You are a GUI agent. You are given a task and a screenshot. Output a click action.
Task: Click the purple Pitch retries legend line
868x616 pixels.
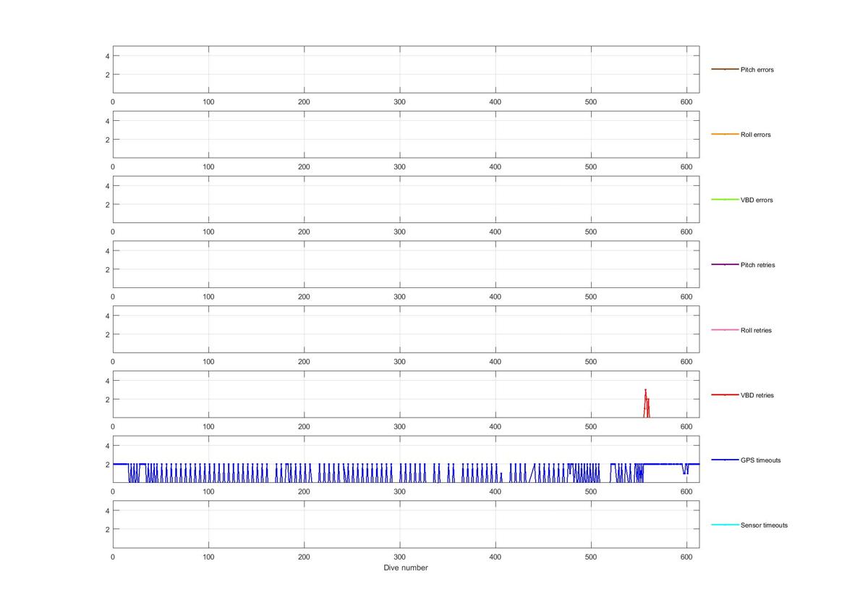click(725, 265)
